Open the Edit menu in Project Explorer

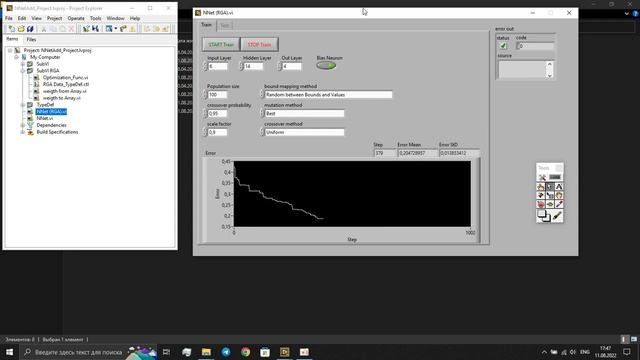tap(22, 18)
